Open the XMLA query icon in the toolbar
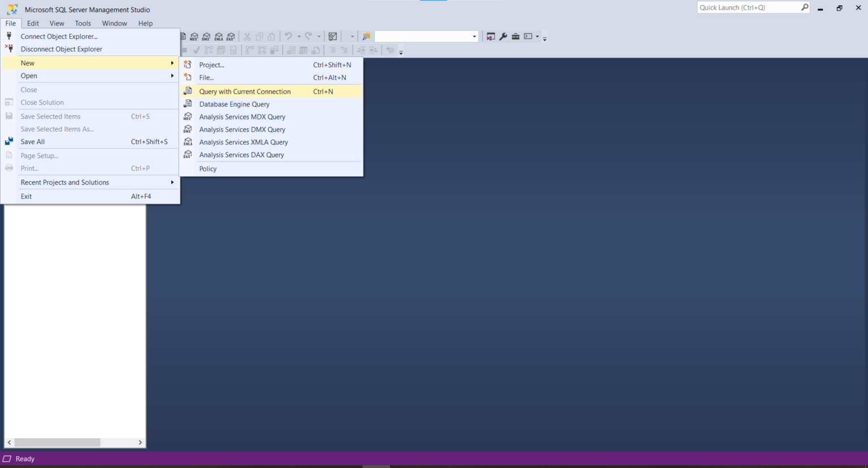The image size is (868, 468). 219,36
